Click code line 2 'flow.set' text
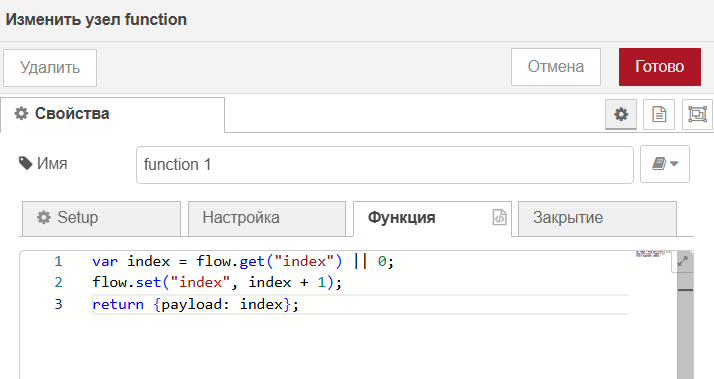Image resolution: width=714 pixels, height=379 pixels. [127, 282]
